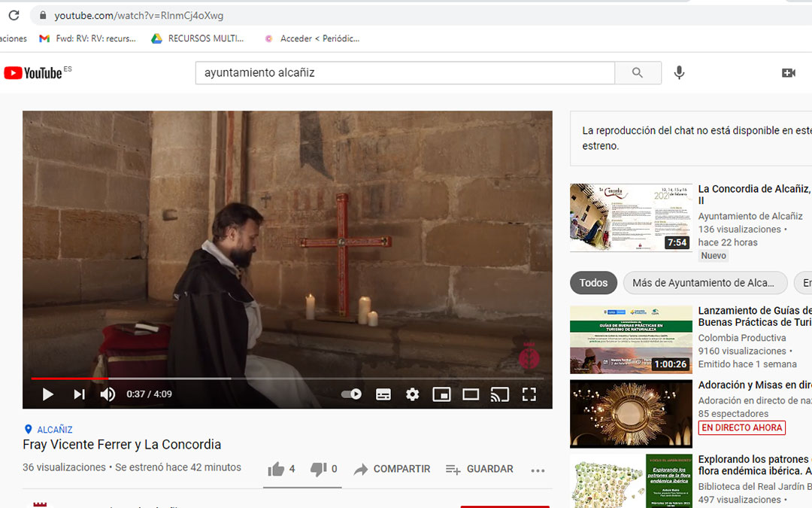Open 'La Concordia de Alcañiz' video thumbnail
Image resolution: width=812 pixels, height=508 pixels.
[631, 217]
